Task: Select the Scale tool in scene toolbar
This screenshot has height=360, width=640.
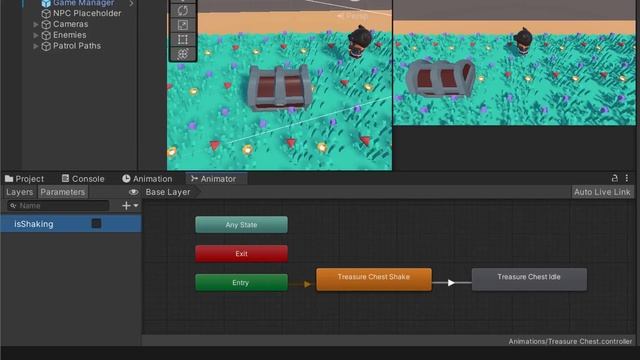Action: pos(182,25)
